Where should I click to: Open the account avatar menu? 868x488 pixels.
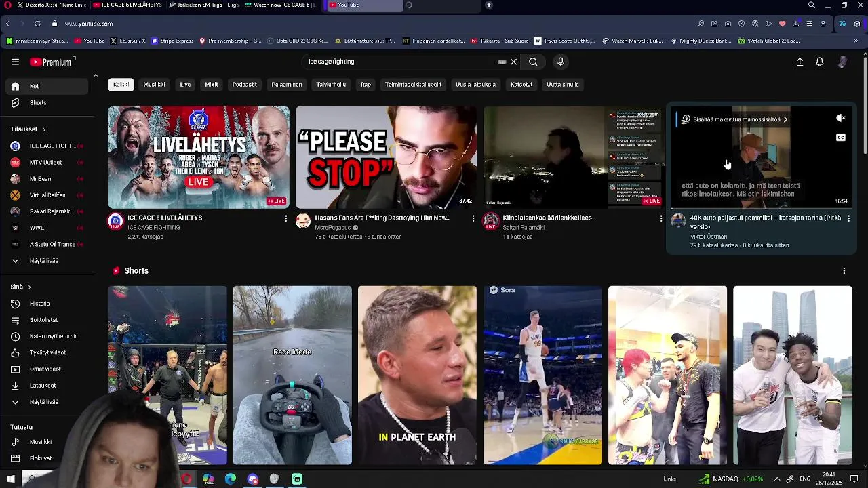pyautogui.click(x=842, y=62)
